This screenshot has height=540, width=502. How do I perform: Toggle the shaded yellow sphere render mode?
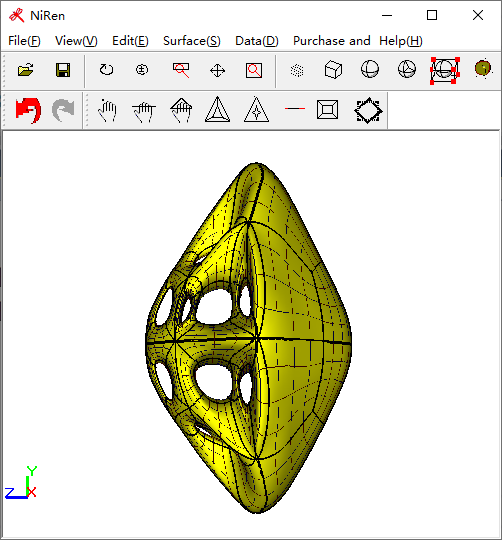click(x=482, y=68)
